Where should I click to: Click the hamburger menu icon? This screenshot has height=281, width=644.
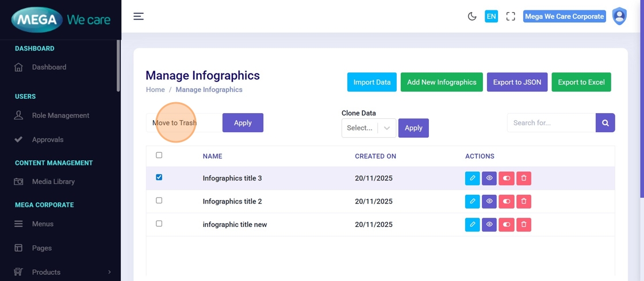[x=139, y=16]
